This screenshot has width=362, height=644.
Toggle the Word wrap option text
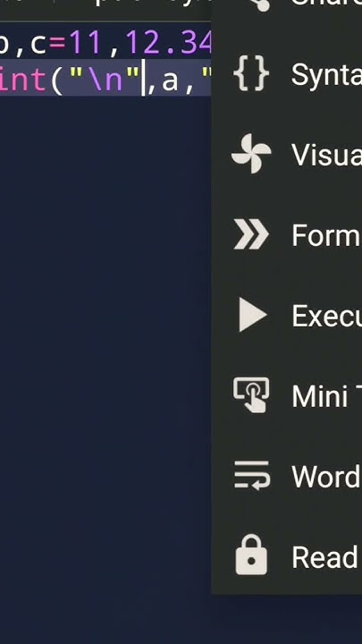tap(326, 476)
